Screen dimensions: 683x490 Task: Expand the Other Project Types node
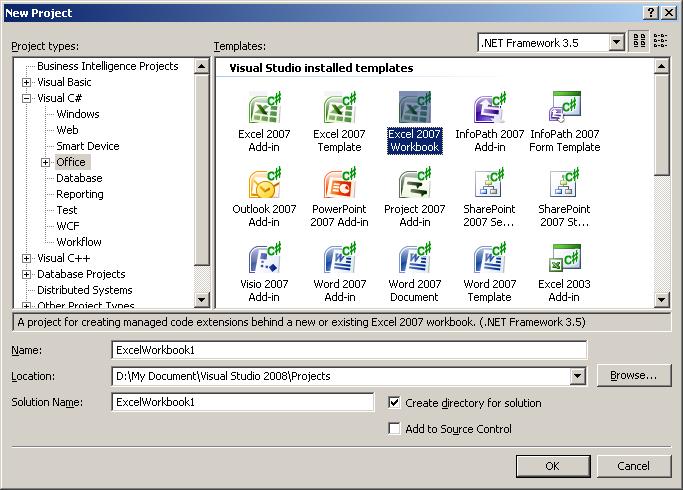[x=27, y=305]
